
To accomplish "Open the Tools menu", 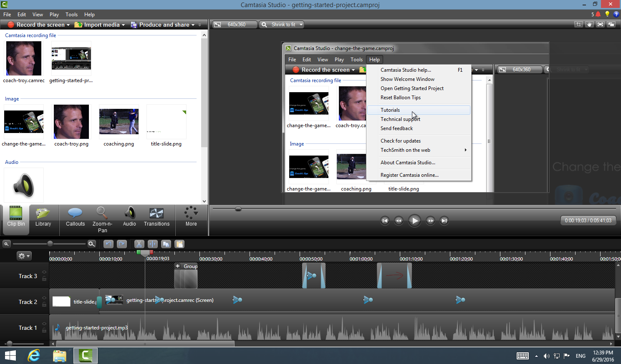I will click(71, 14).
